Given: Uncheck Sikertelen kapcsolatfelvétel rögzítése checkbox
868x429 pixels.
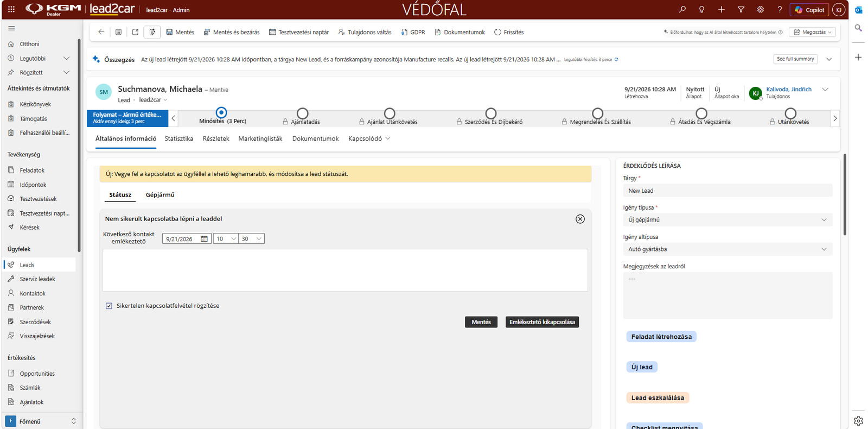Looking at the screenshot, I should [109, 306].
